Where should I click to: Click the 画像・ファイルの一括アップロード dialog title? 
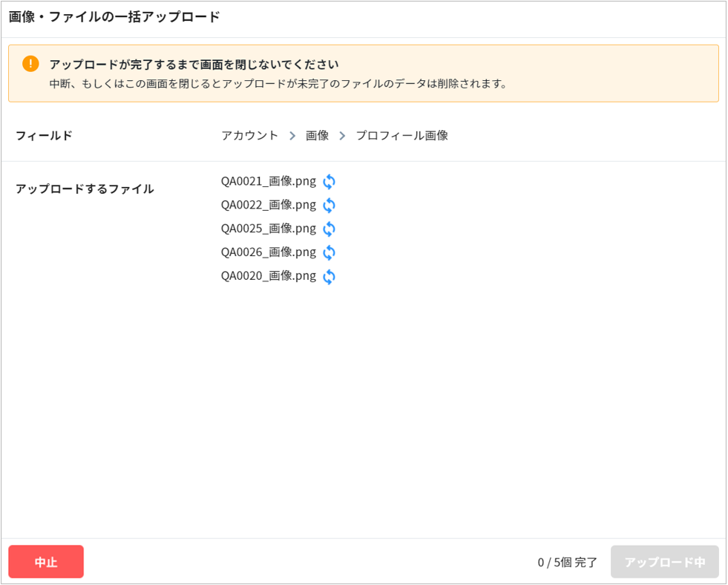pyautogui.click(x=114, y=17)
